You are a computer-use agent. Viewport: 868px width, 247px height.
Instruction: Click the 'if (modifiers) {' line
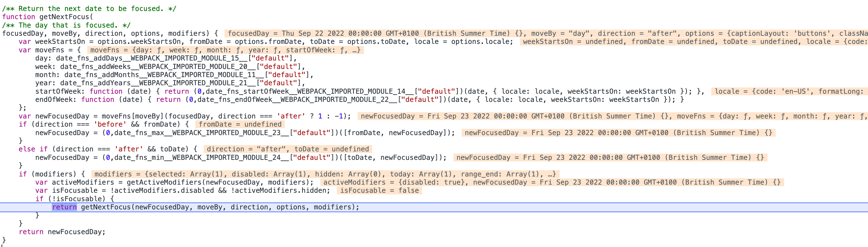click(x=52, y=174)
